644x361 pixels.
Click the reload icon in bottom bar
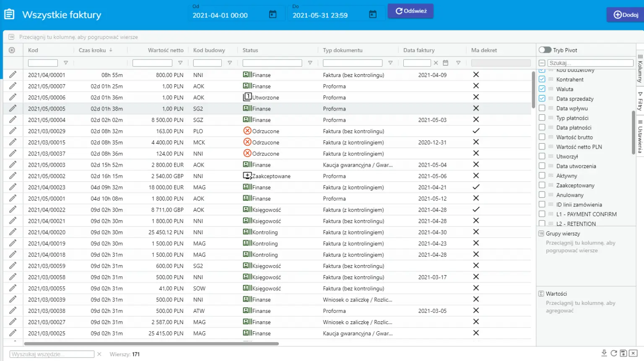coord(614,353)
